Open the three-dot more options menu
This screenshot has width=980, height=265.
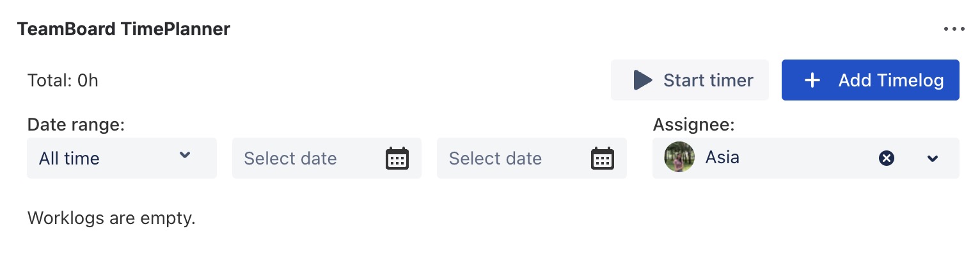(954, 29)
